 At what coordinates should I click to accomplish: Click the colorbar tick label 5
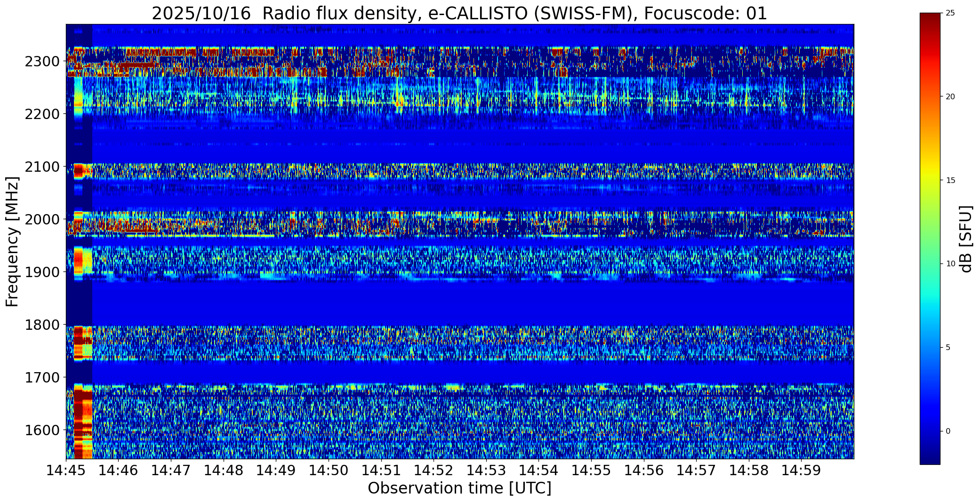pyautogui.click(x=948, y=348)
